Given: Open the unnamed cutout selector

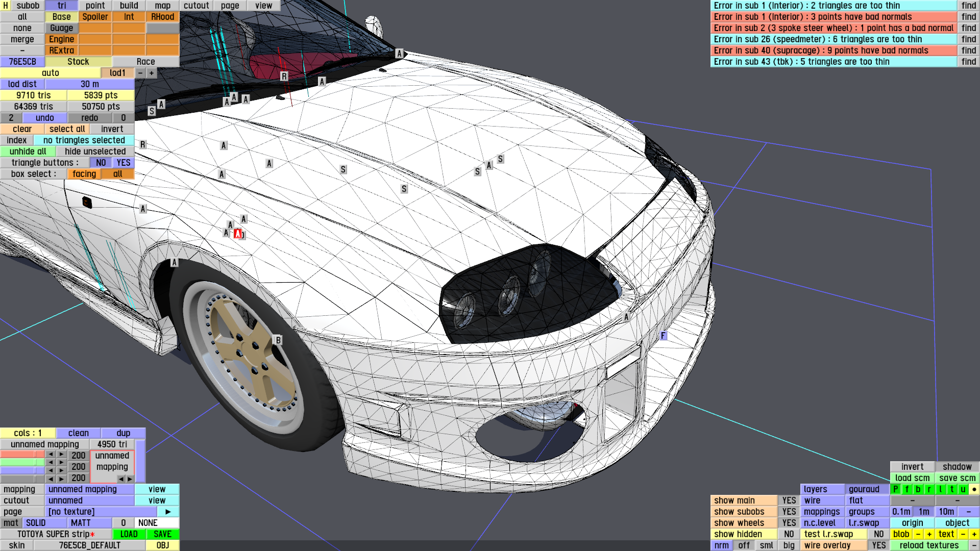Looking at the screenshot, I should click(x=90, y=500).
